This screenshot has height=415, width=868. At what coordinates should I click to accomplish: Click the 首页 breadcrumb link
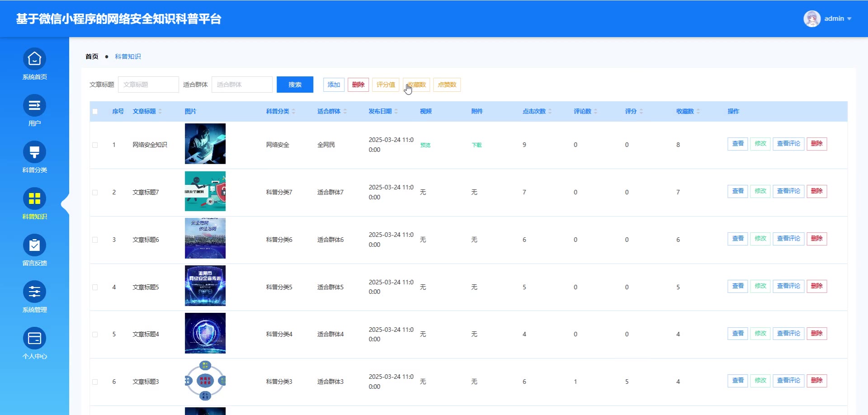click(92, 57)
